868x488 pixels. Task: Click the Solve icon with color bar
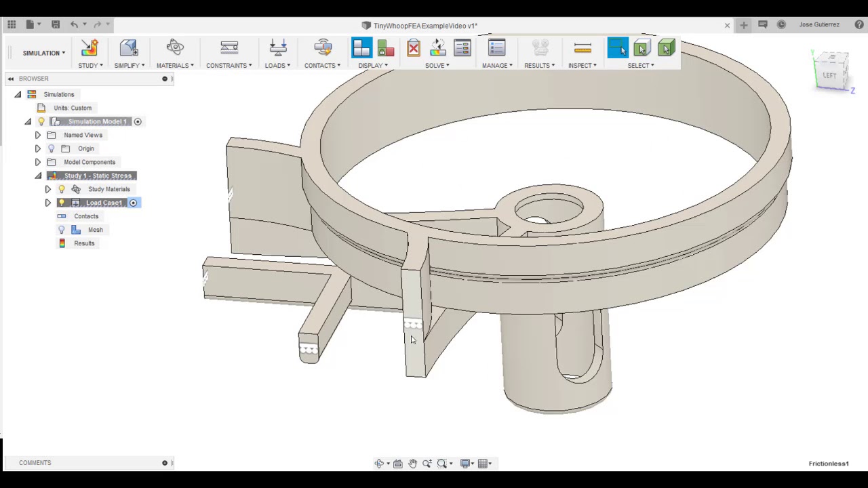(x=437, y=48)
